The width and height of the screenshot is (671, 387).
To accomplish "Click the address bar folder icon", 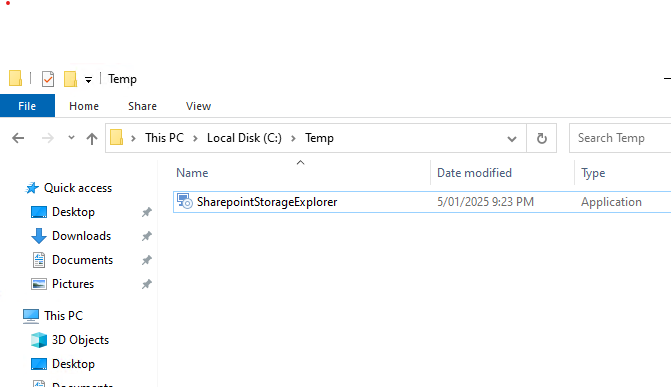I will [116, 138].
